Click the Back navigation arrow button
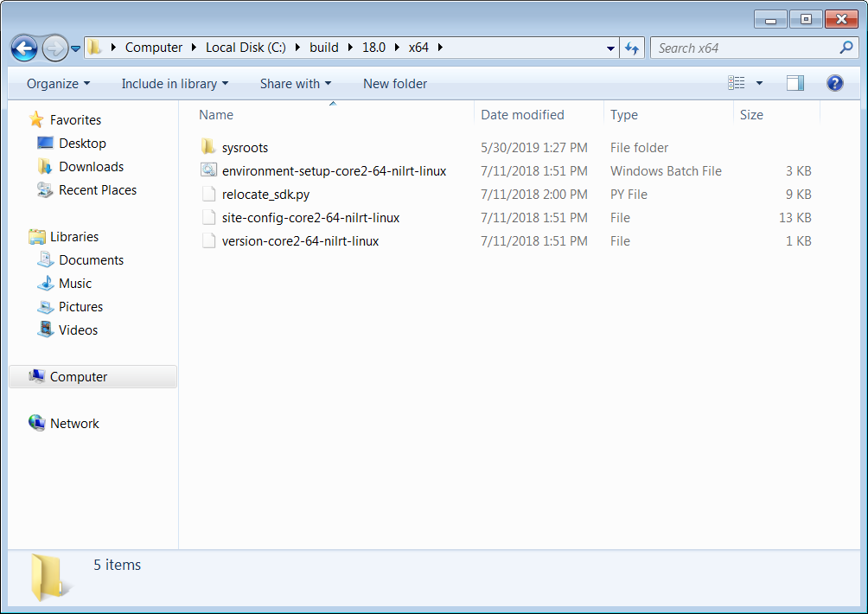 pos(24,48)
